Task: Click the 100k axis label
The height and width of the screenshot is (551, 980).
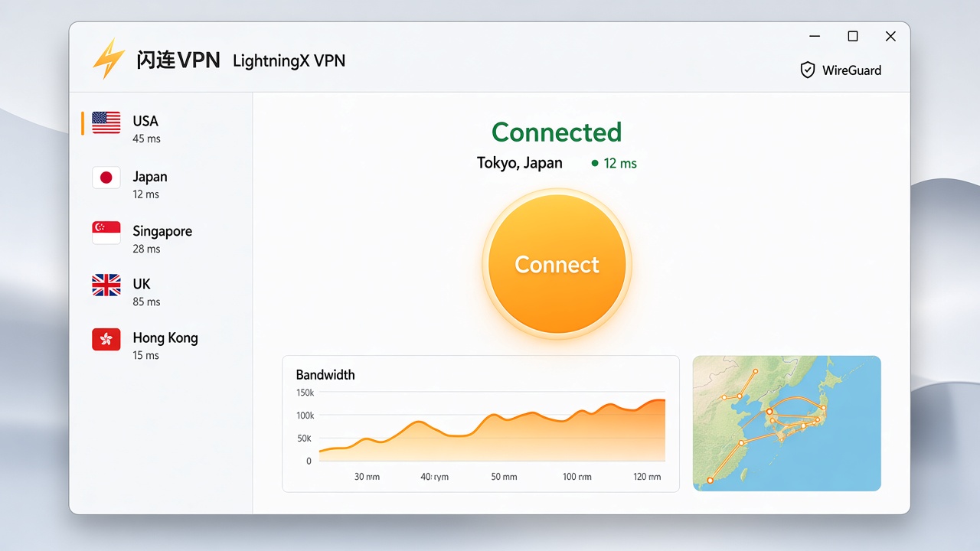Action: pyautogui.click(x=305, y=416)
